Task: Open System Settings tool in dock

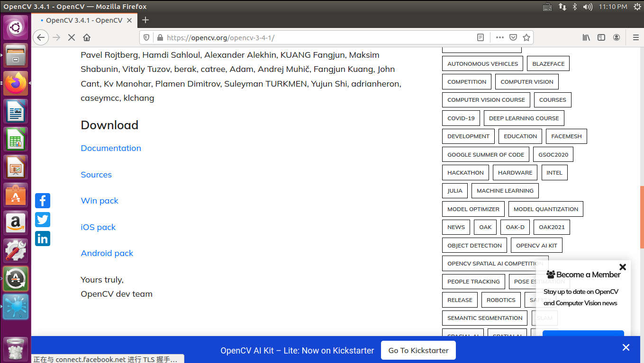Action: point(16,251)
